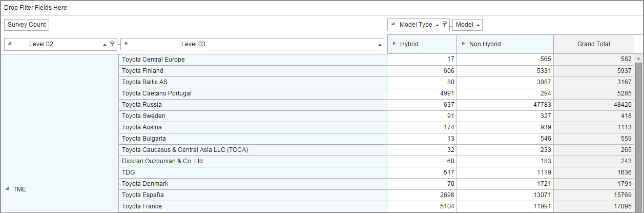This screenshot has height=213, width=644.
Task: Click sort arrow on Level 03 field
Action: [380, 45]
